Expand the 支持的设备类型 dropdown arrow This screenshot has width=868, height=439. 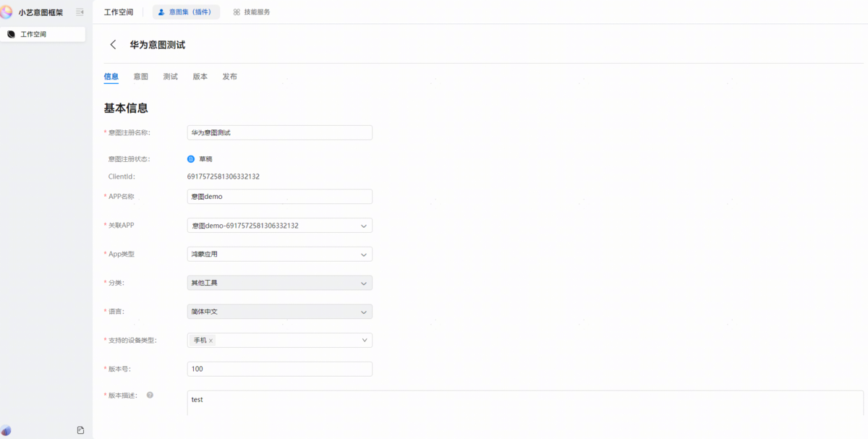(x=363, y=340)
